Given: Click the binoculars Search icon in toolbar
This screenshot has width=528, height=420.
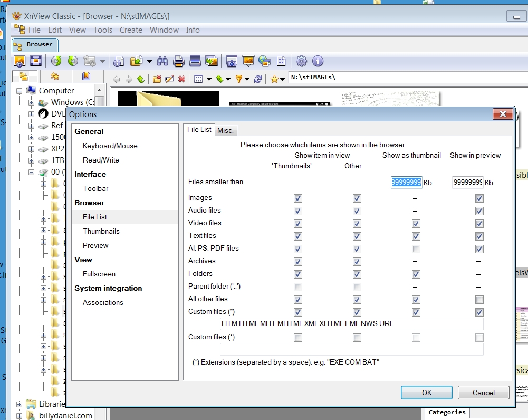Looking at the screenshot, I should (x=162, y=61).
